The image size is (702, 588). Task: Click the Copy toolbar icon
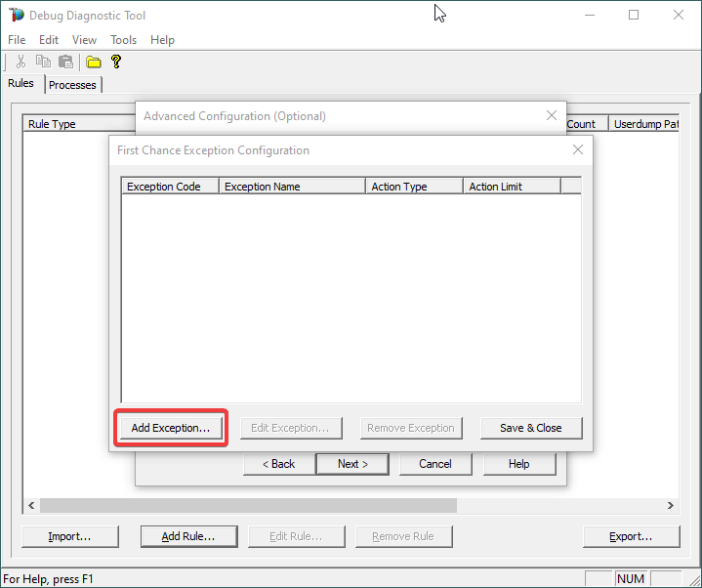tap(43, 62)
